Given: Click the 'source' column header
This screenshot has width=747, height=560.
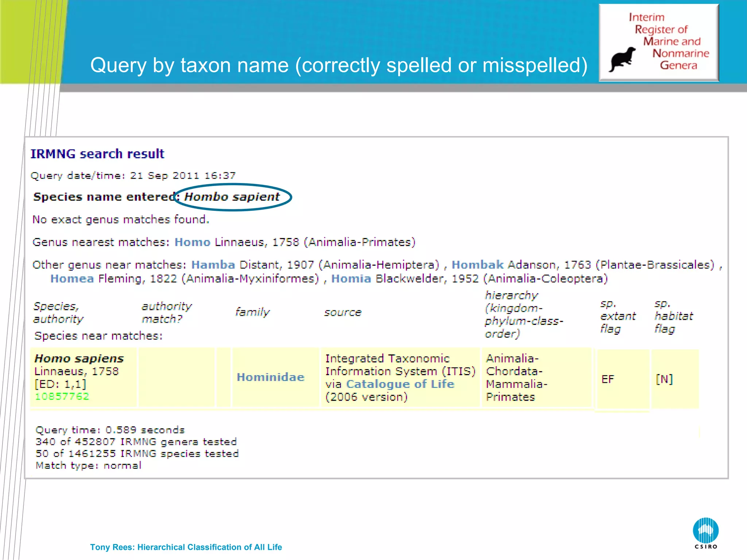Looking at the screenshot, I should (343, 312).
